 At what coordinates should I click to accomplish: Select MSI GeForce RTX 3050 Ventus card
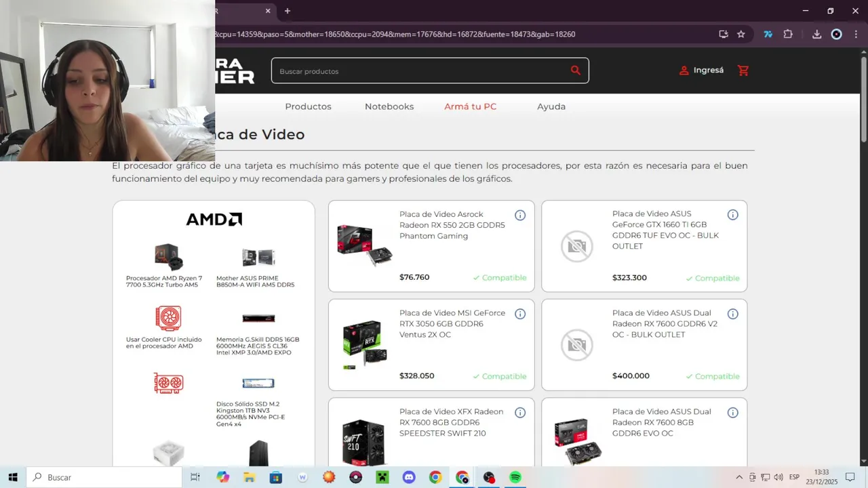[431, 345]
